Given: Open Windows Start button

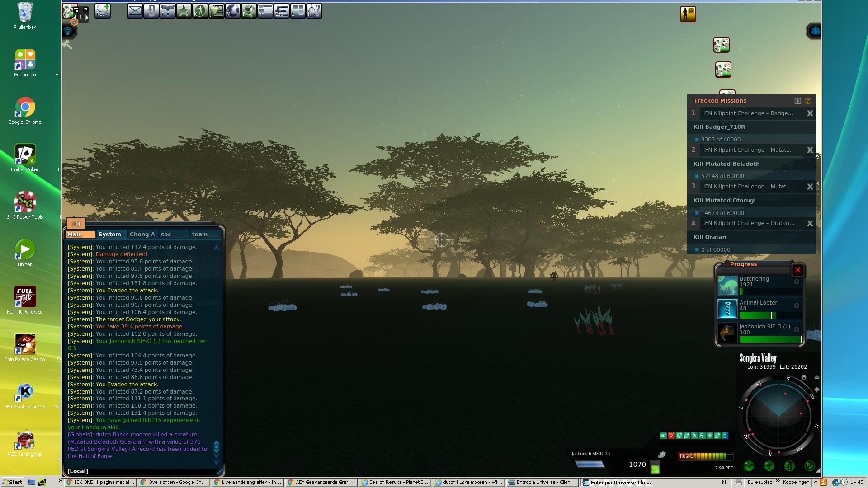Looking at the screenshot, I should click(12, 482).
